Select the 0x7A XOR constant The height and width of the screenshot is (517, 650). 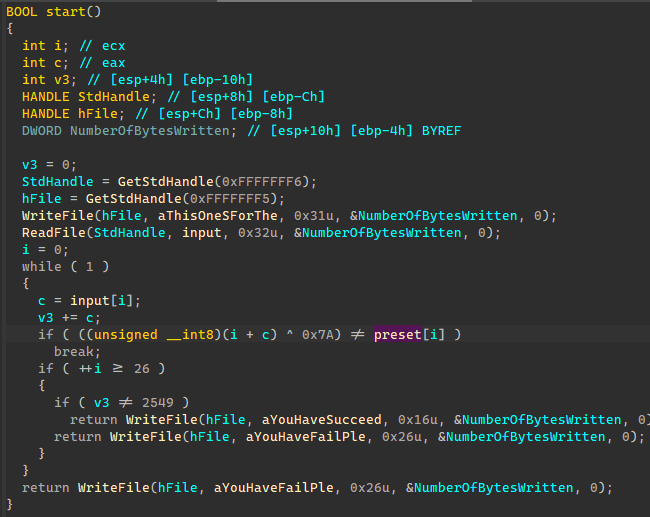point(317,335)
